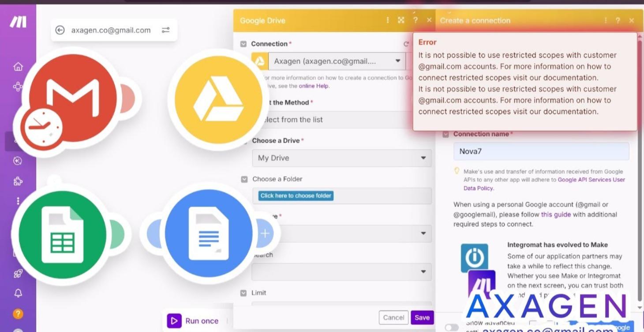Screen dimensions: 644x332
Task: Open the this guide link
Action: [556, 215]
